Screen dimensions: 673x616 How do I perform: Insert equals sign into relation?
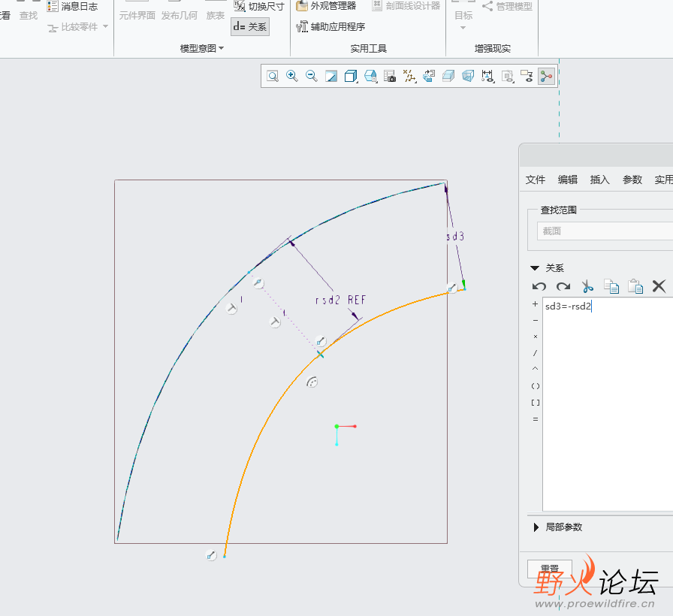[x=535, y=419]
